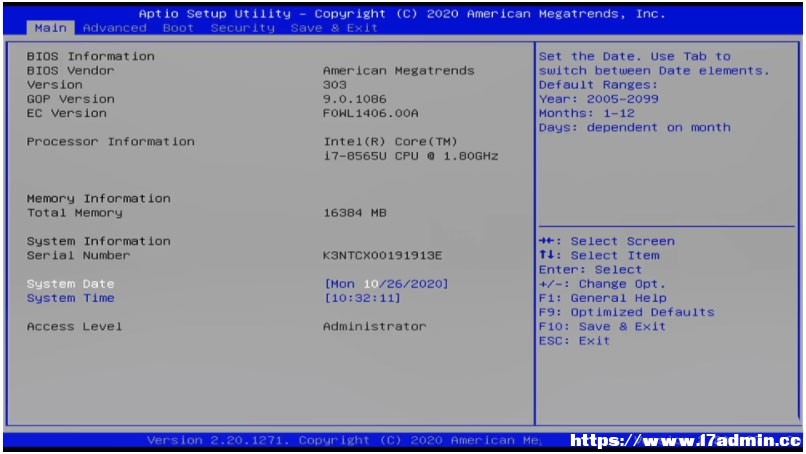Click the month field 10 in System Date
The width and height of the screenshot is (806, 454).
point(371,284)
